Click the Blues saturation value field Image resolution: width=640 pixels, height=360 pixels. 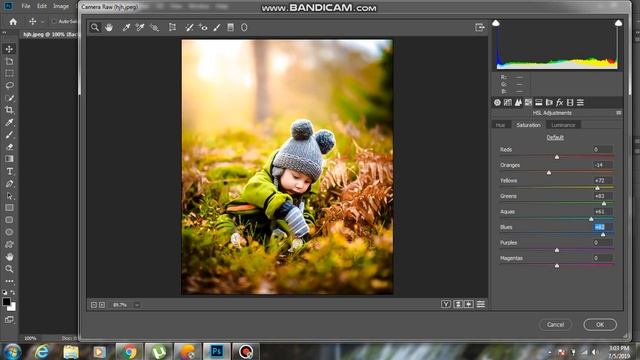coord(602,227)
